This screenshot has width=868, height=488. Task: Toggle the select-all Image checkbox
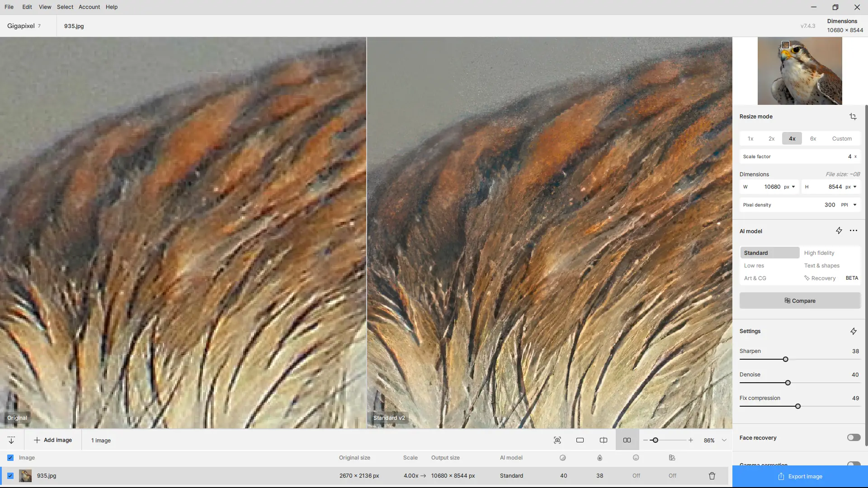pyautogui.click(x=10, y=458)
